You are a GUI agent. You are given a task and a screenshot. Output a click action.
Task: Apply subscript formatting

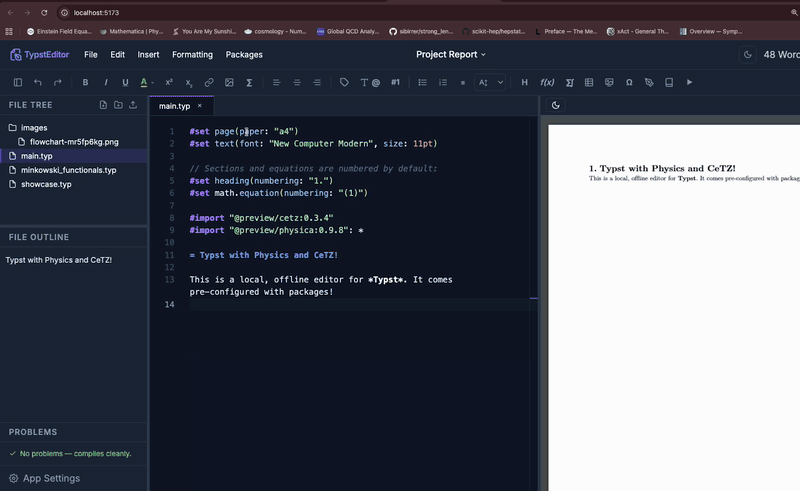189,82
